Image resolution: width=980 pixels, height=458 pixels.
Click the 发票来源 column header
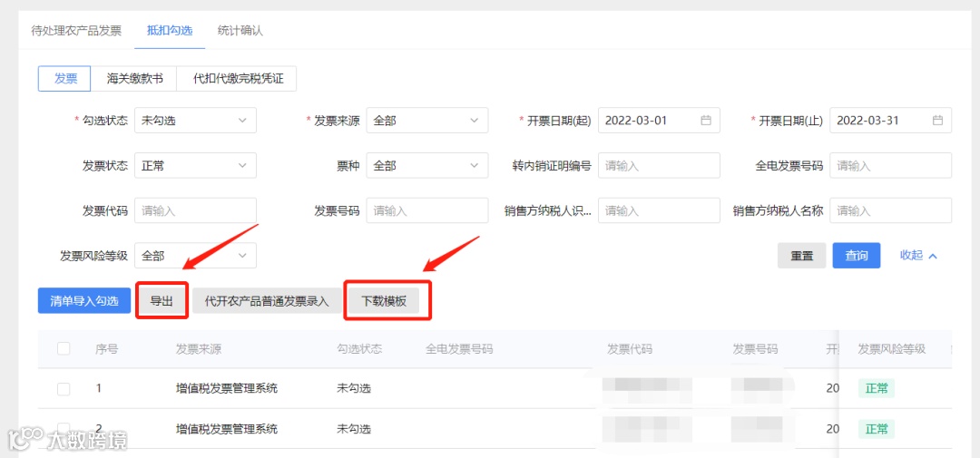199,348
